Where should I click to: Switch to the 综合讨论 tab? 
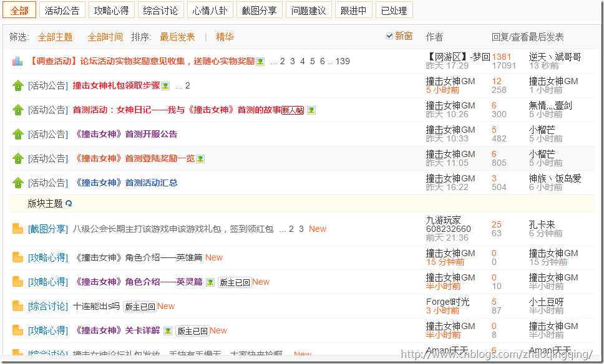160,11
